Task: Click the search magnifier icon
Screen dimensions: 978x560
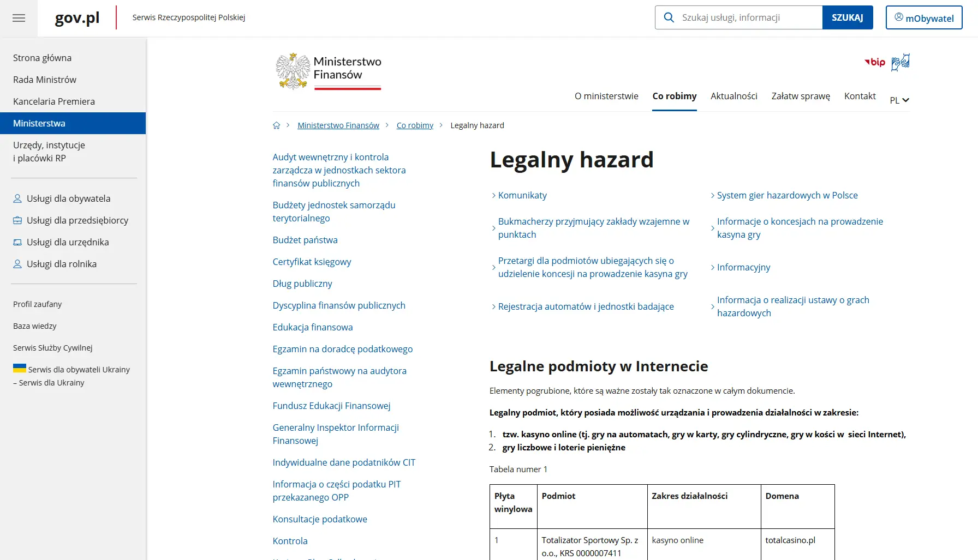Action: (x=669, y=17)
